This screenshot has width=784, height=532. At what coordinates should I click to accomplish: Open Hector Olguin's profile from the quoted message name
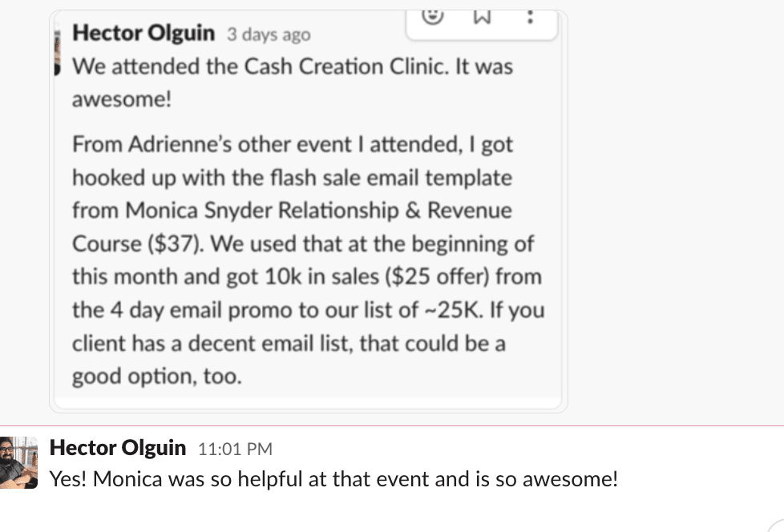(143, 34)
